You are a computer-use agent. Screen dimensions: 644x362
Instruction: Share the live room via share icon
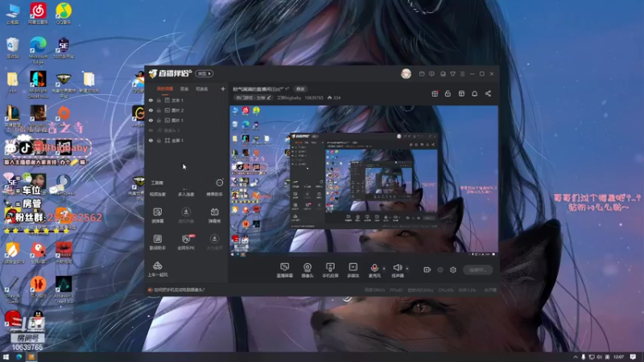[x=488, y=93]
